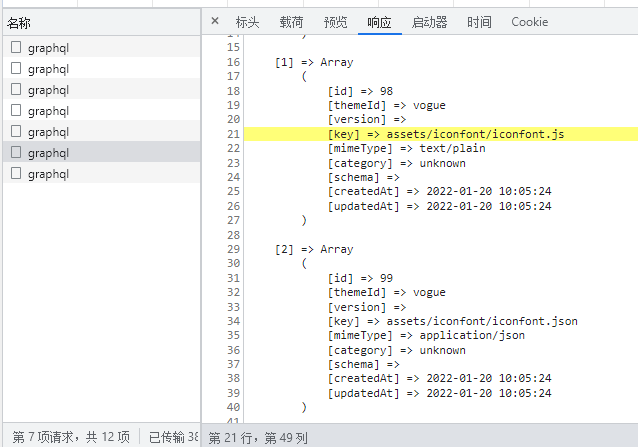Click the updatedAt value on line 39

(x=489, y=393)
